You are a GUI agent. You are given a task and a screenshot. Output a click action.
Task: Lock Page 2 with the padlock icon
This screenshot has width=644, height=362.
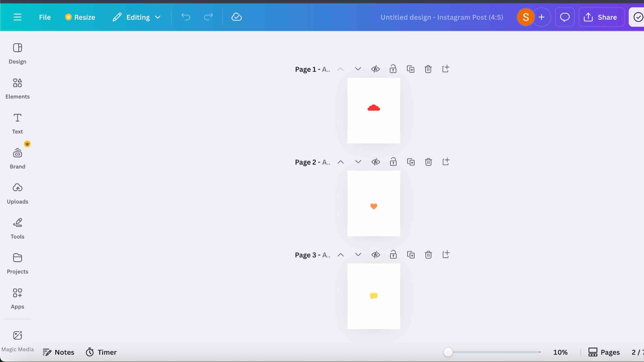point(393,162)
